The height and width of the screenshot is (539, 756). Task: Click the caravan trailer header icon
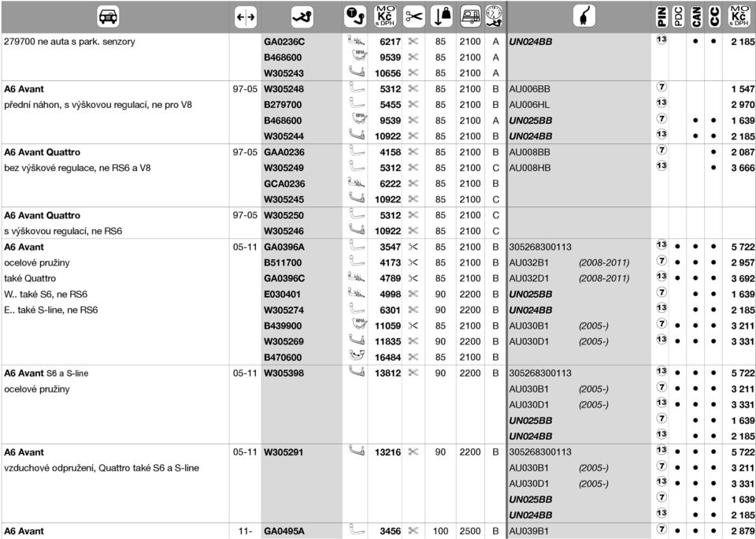click(x=471, y=17)
